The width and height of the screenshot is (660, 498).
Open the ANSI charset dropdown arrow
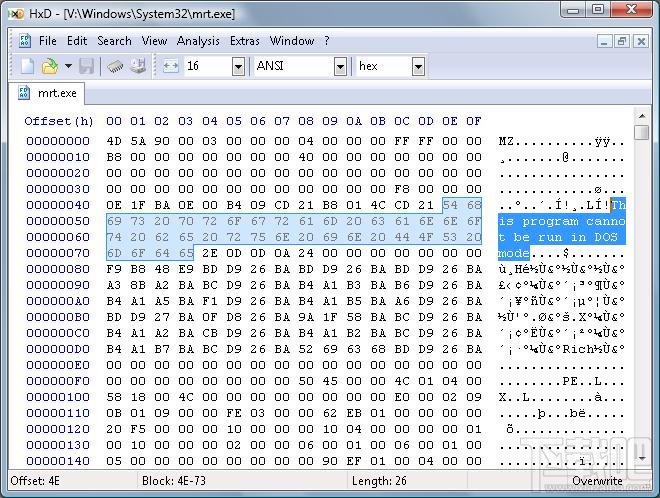coord(340,67)
